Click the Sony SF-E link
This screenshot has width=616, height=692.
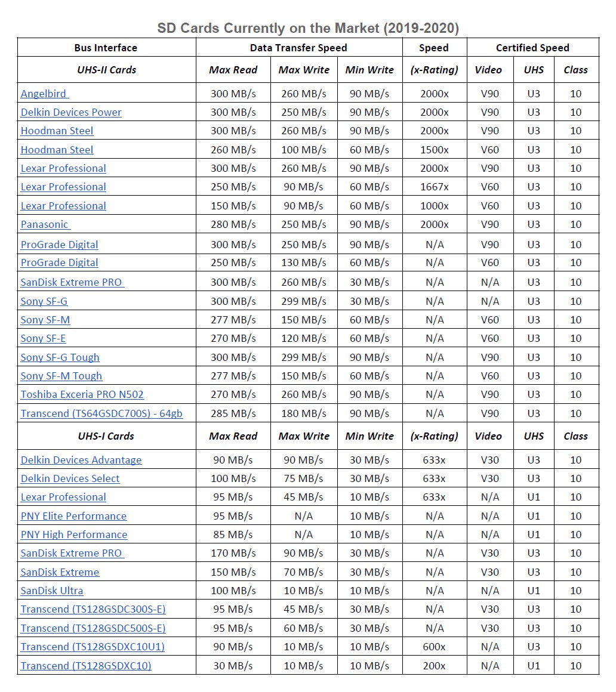[x=44, y=338]
